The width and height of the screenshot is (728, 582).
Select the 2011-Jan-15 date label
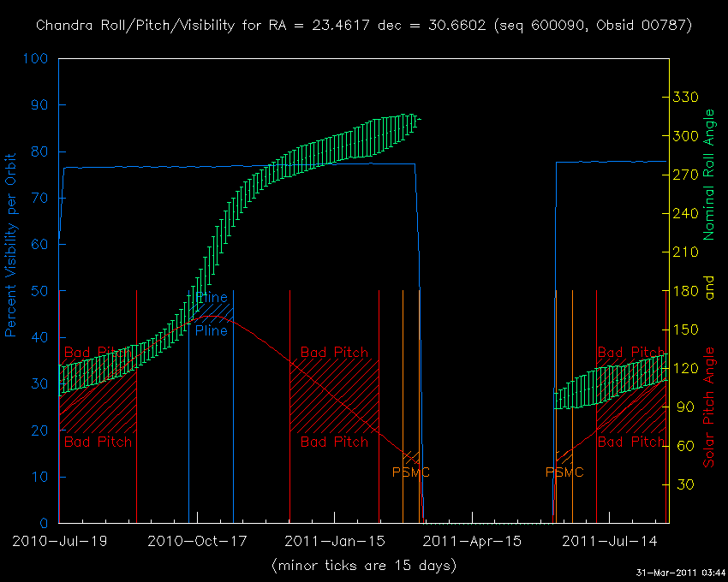click(336, 541)
